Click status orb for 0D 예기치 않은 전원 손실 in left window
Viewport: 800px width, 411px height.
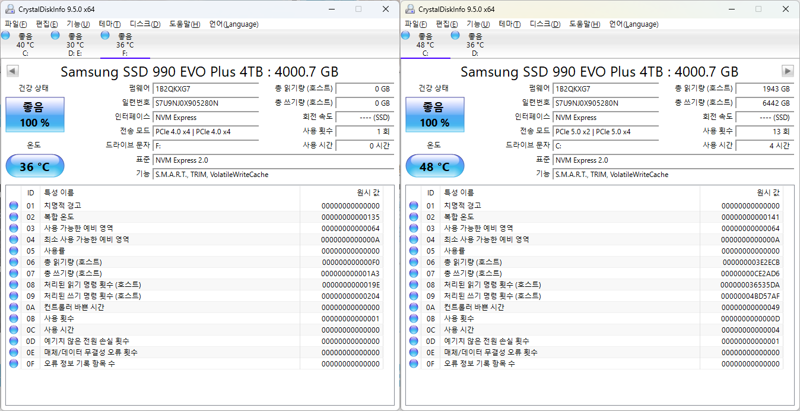tap(13, 341)
